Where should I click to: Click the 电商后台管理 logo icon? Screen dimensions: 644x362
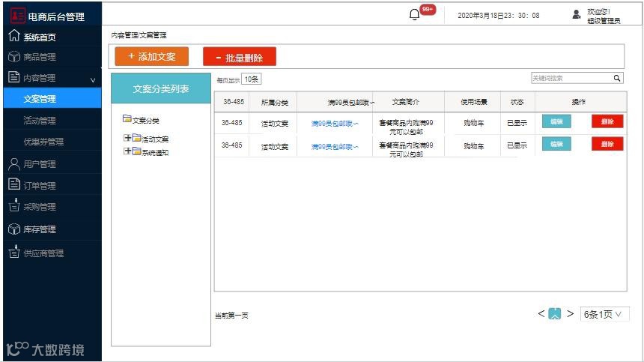[18, 16]
